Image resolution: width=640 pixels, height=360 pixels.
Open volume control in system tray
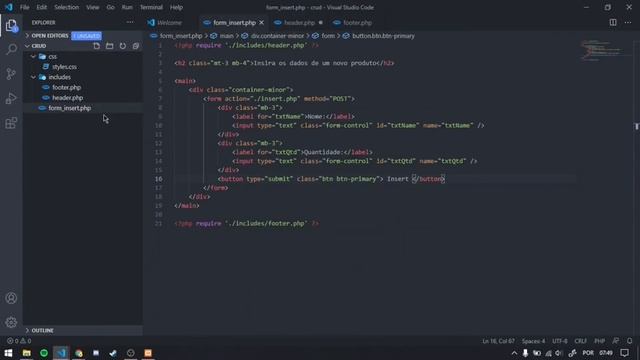coord(559,353)
